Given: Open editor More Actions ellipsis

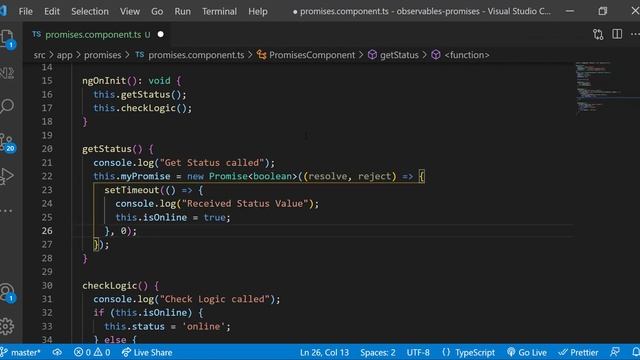Looking at the screenshot, I should (x=635, y=34).
